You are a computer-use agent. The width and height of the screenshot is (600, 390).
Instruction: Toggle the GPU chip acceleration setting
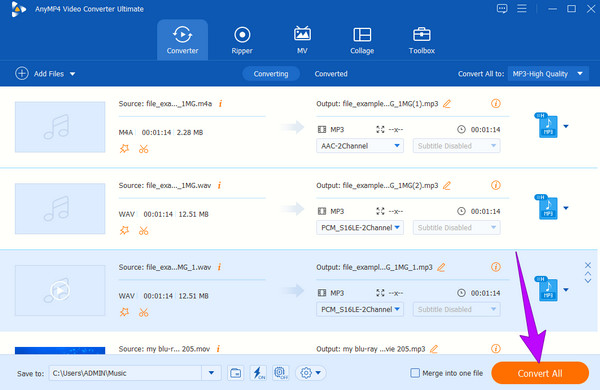pyautogui.click(x=281, y=373)
